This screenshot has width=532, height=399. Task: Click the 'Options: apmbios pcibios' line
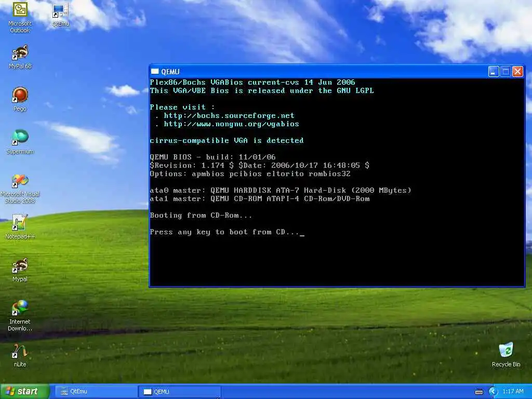point(250,174)
